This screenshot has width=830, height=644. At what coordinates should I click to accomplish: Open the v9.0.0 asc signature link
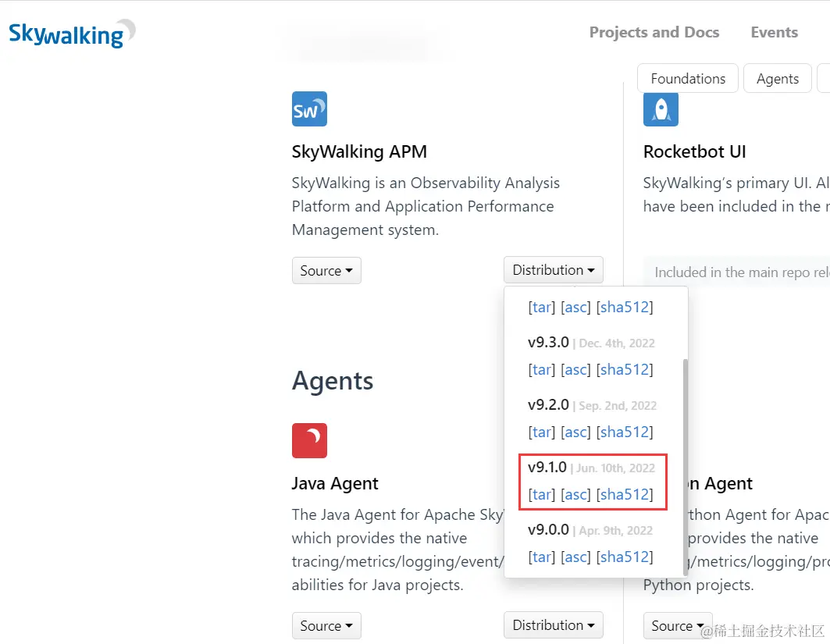pyautogui.click(x=575, y=557)
